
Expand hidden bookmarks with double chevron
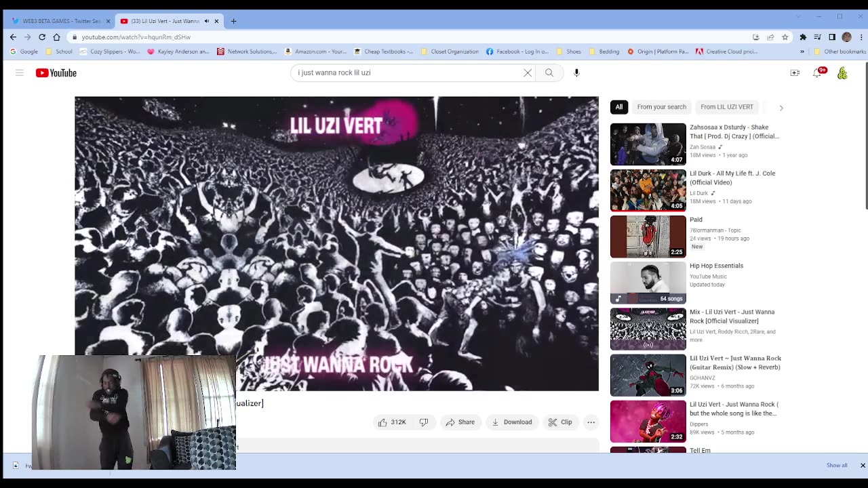click(x=802, y=52)
